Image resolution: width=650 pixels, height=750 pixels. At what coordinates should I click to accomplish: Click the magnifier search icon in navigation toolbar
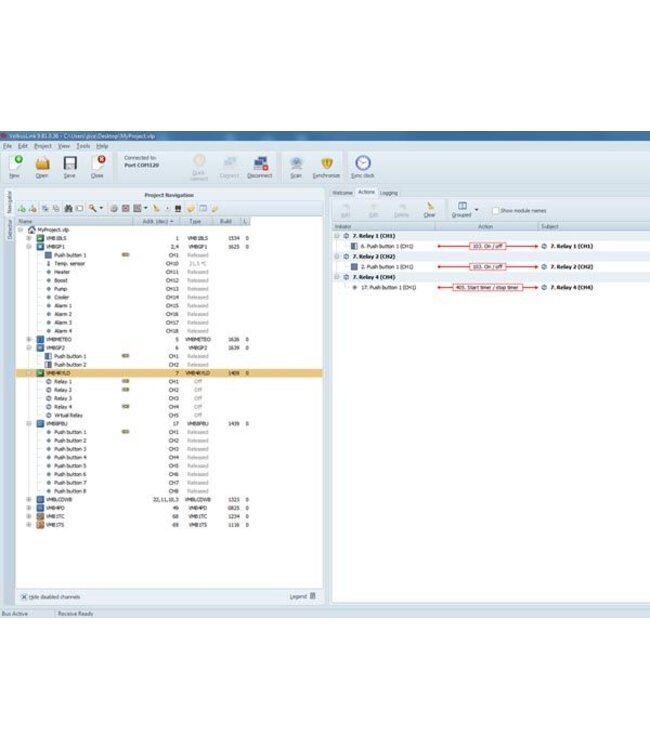[x=93, y=209]
